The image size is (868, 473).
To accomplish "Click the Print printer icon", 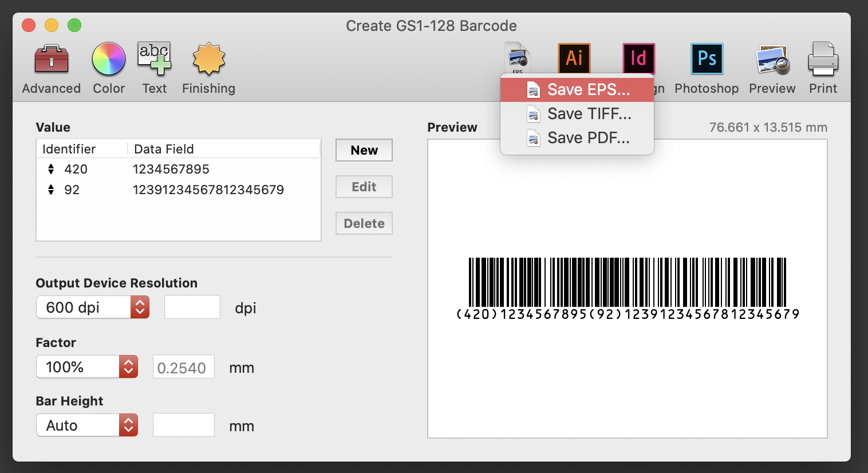I will pos(823,59).
